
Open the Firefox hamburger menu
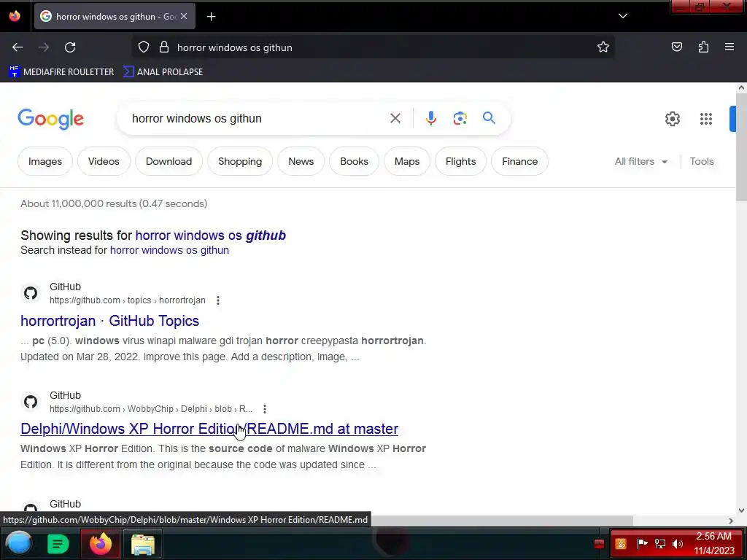point(729,47)
